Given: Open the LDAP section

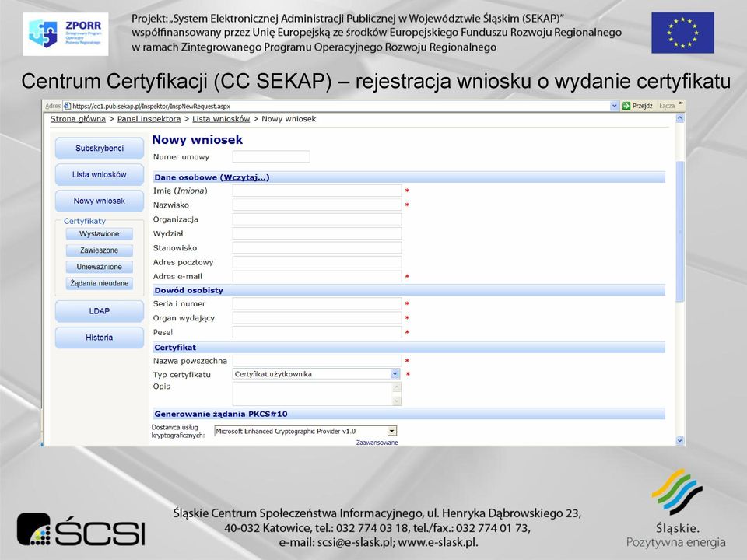Looking at the screenshot, I should pyautogui.click(x=100, y=311).
